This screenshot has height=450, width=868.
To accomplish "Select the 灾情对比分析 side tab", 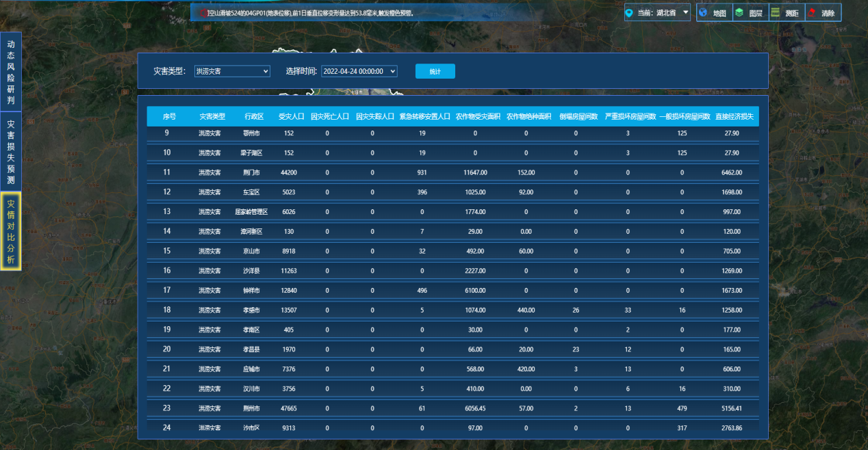I will click(x=11, y=231).
